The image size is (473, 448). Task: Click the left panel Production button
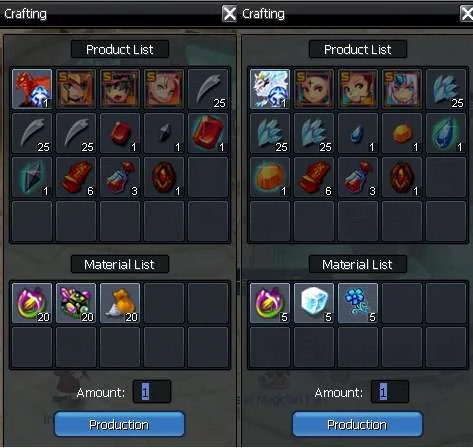pyautogui.click(x=119, y=424)
